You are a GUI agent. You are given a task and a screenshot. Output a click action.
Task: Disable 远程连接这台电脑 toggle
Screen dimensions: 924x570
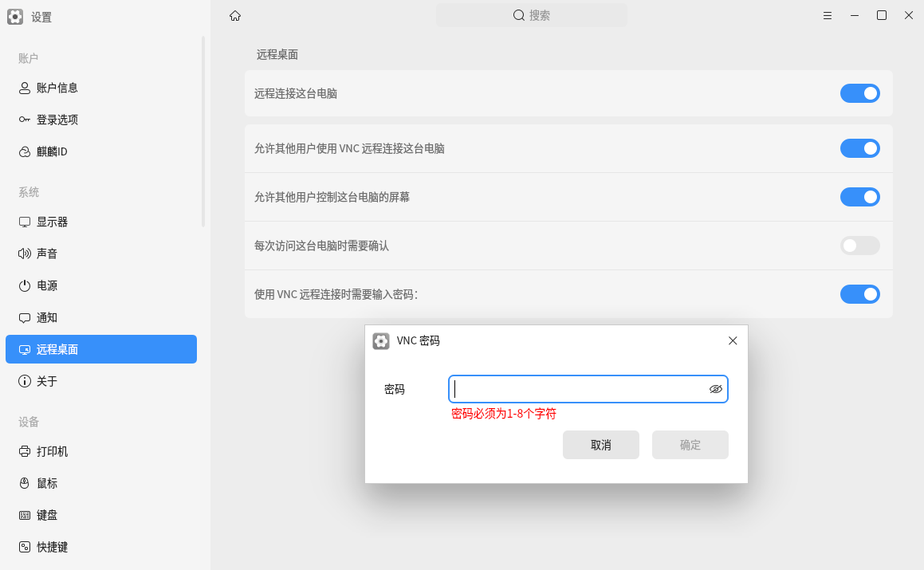(859, 93)
